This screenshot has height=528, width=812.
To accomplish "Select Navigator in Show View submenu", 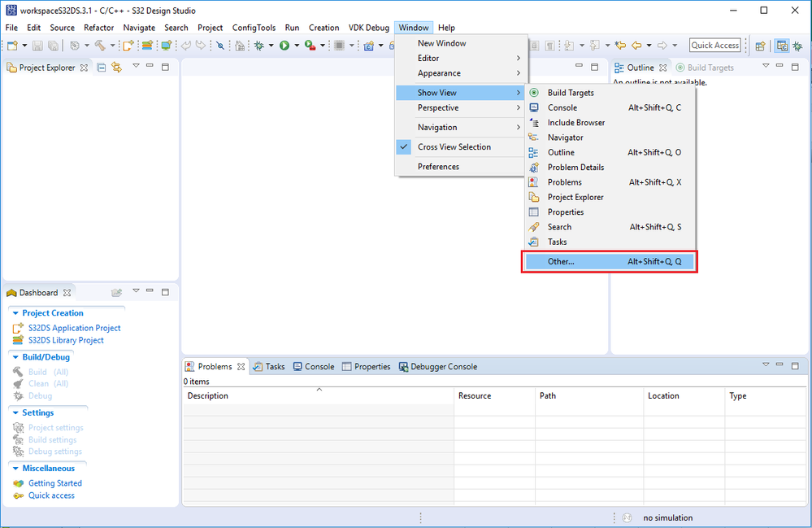I will point(610,137).
